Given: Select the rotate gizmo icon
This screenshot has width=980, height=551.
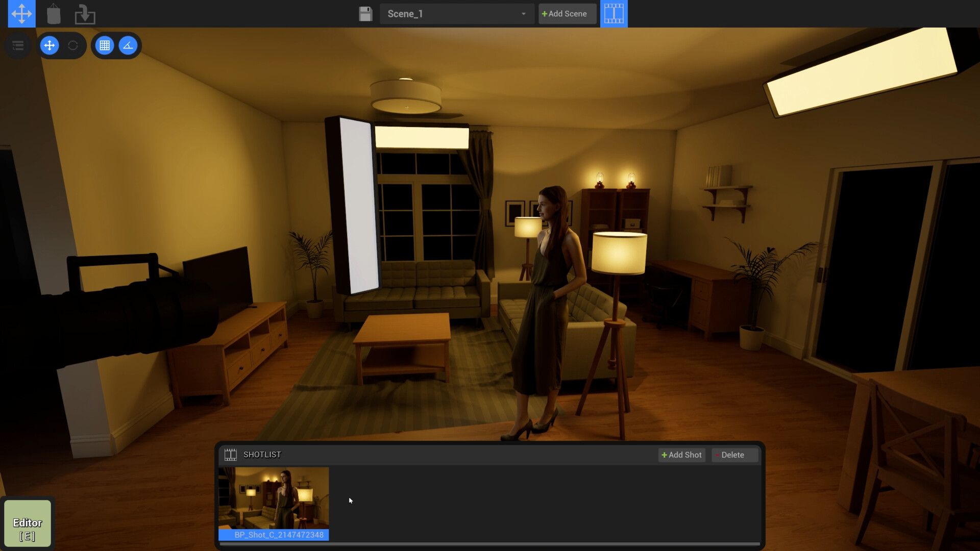Looking at the screenshot, I should (72, 45).
